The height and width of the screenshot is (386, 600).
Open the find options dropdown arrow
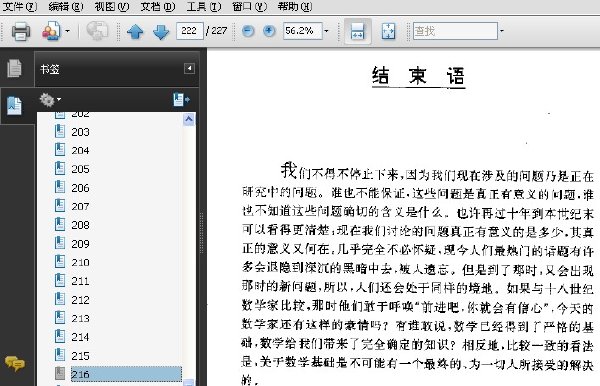[x=502, y=31]
